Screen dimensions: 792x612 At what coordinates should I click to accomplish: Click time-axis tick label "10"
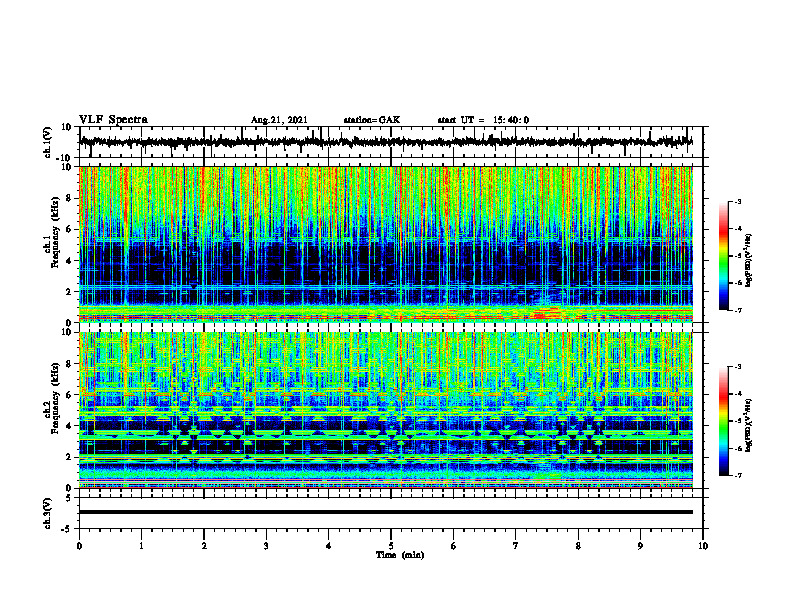click(x=703, y=546)
